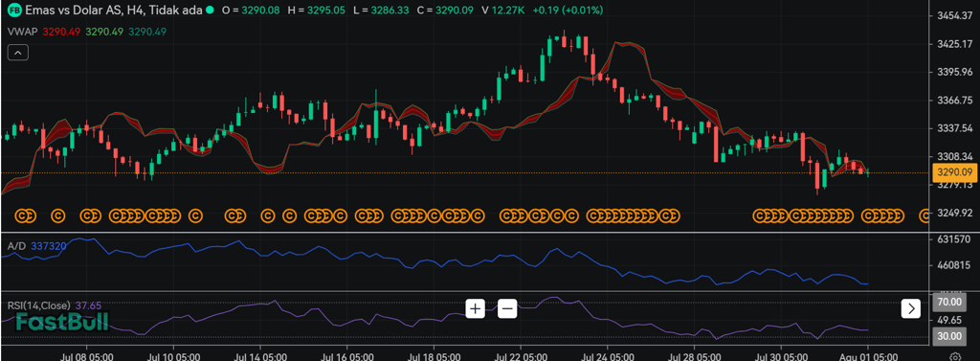Click the open value O = 3290.08

point(252,11)
